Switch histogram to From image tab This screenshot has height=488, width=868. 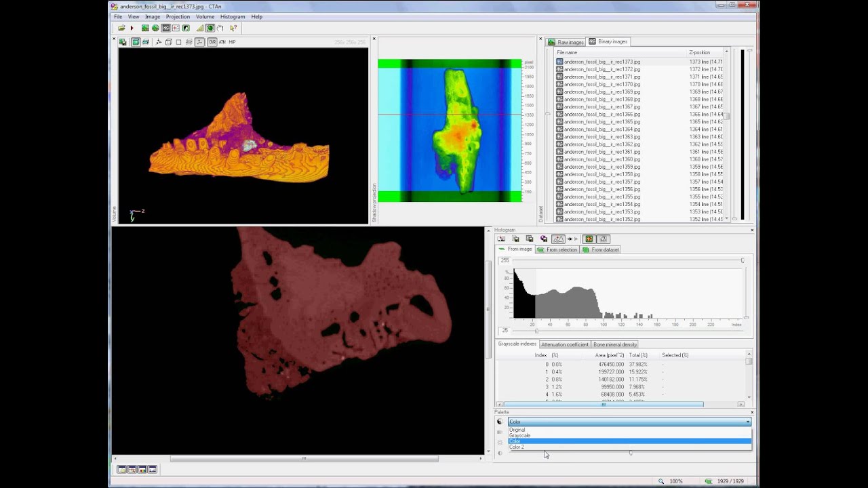pyautogui.click(x=515, y=249)
